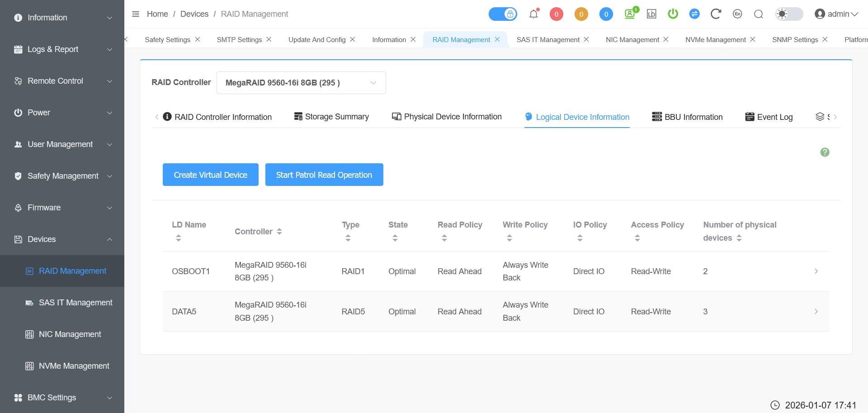
Task: Open the notifications bell
Action: [533, 14]
